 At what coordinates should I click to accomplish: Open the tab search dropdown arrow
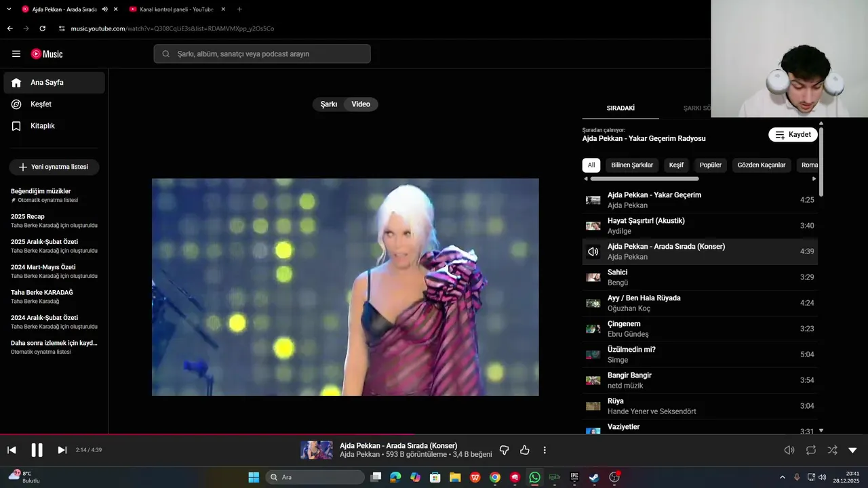(9, 9)
